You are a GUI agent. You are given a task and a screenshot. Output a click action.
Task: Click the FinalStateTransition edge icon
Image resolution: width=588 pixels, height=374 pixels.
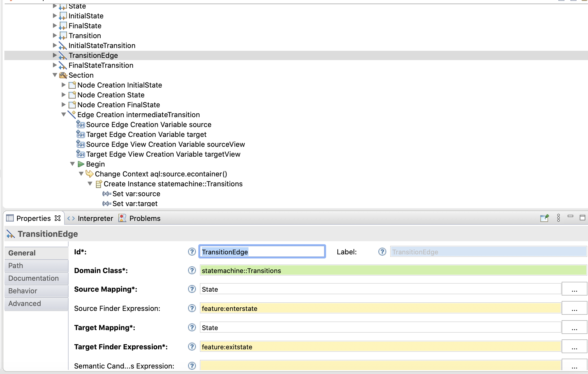[63, 65]
